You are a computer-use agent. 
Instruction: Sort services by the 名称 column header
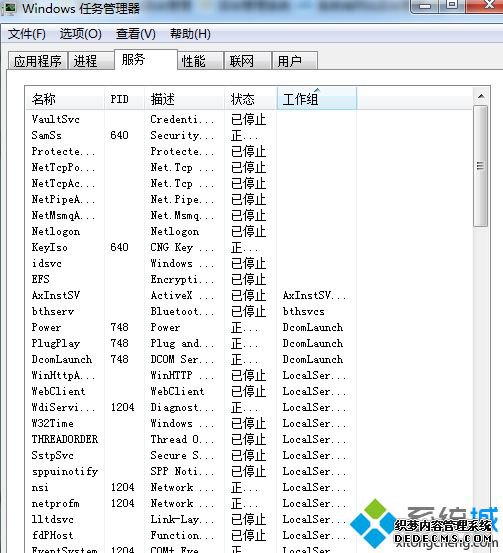tap(65, 99)
